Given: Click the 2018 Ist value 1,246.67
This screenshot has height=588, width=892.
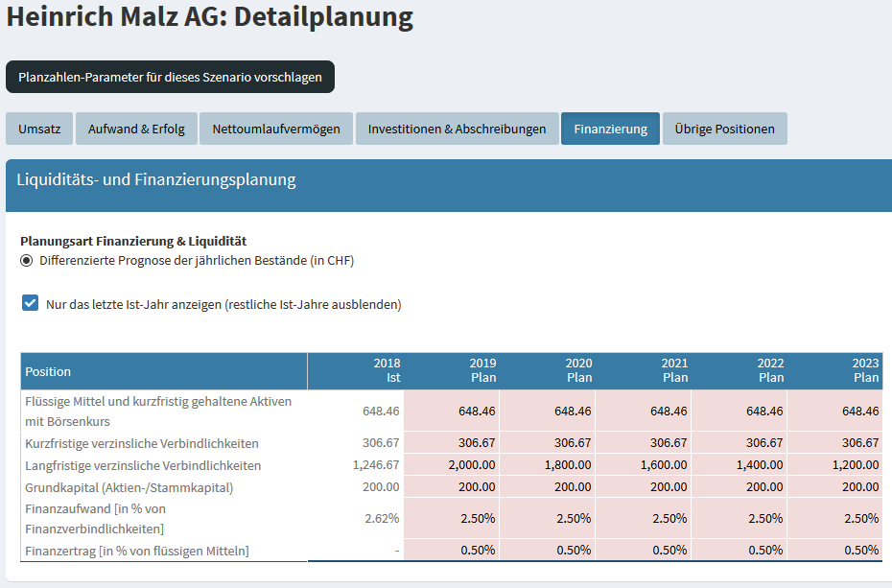Looking at the screenshot, I should pos(376,464).
